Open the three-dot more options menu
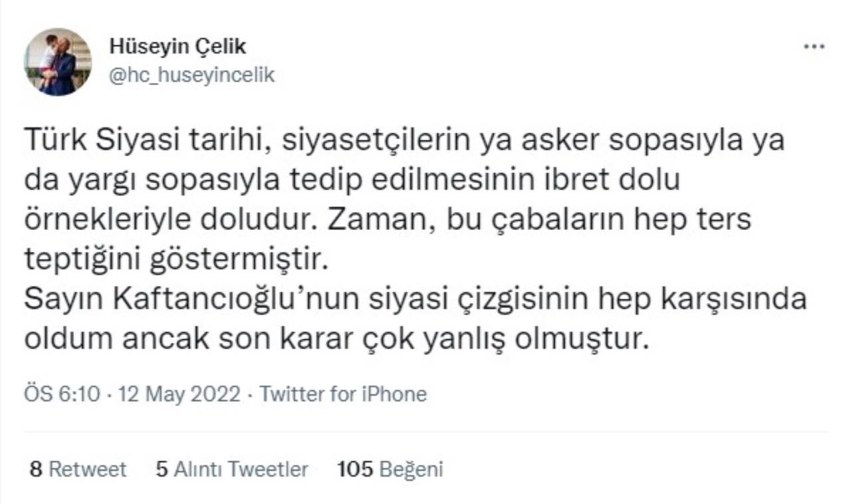Image resolution: width=851 pixels, height=504 pixels. [814, 47]
